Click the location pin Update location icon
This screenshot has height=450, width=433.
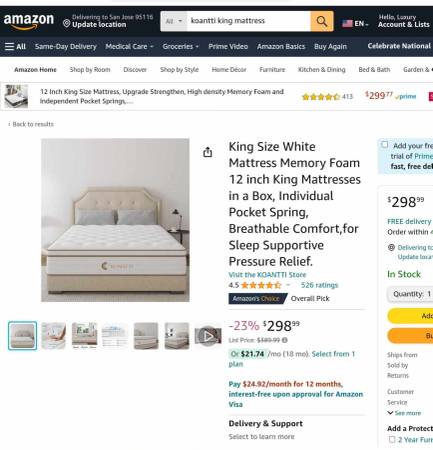66,24
